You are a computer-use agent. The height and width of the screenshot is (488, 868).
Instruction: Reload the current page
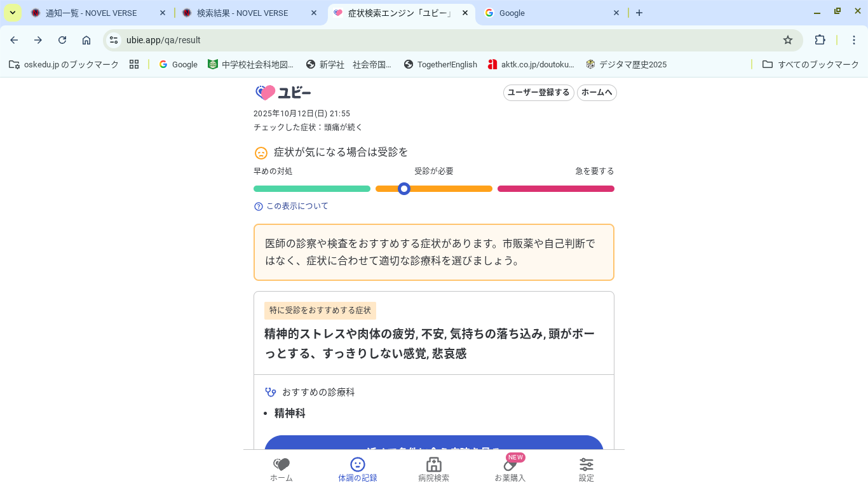pyautogui.click(x=62, y=40)
